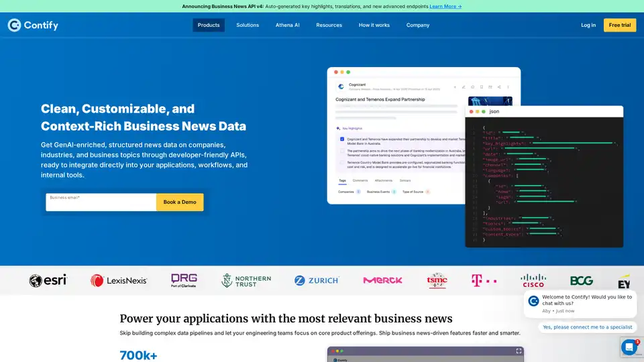Expand the Solutions menu
Screen dimensions: 644x362
click(248, 25)
